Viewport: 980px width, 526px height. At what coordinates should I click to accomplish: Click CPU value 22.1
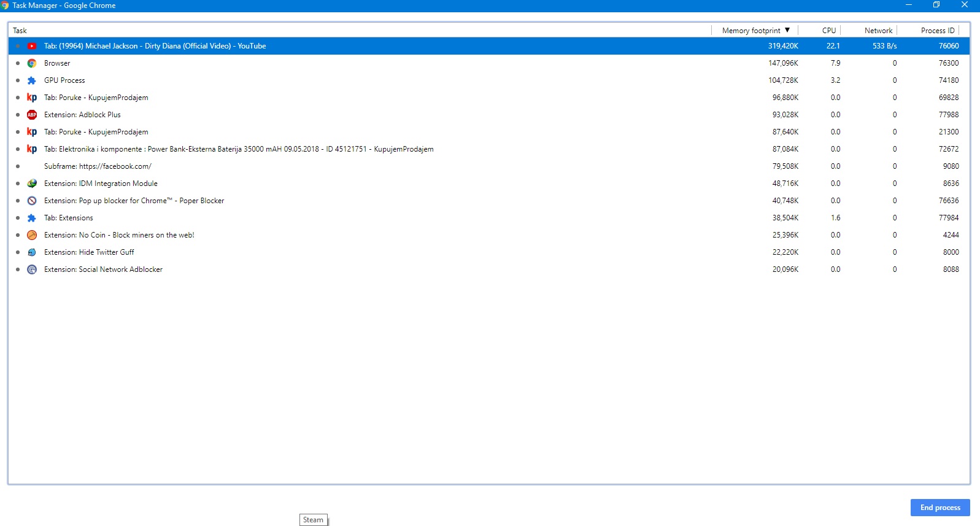pos(833,46)
